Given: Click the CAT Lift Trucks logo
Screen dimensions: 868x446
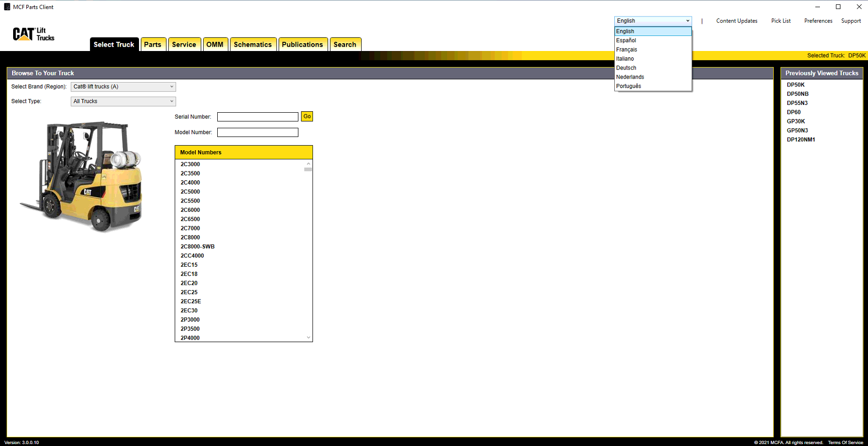Looking at the screenshot, I should pos(33,34).
